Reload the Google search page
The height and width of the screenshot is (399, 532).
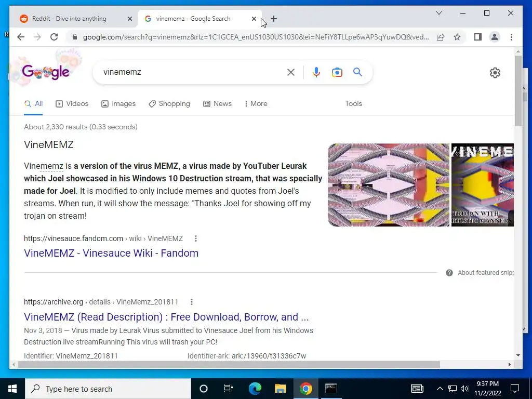click(x=54, y=37)
